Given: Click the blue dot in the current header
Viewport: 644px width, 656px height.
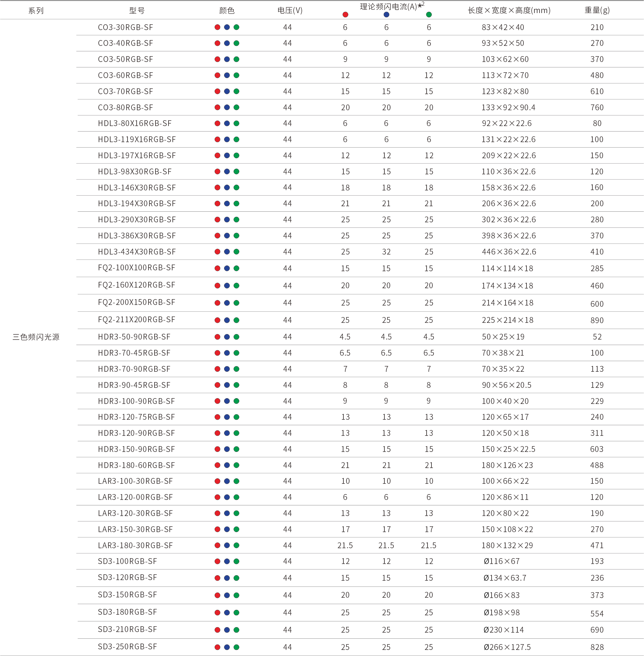Looking at the screenshot, I should click(x=386, y=15).
